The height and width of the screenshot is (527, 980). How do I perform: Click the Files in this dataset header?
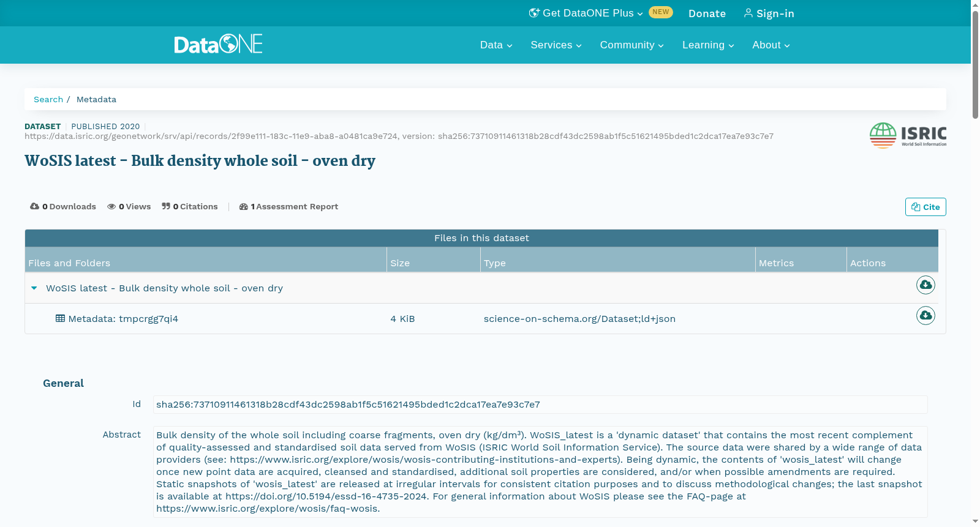coord(481,238)
